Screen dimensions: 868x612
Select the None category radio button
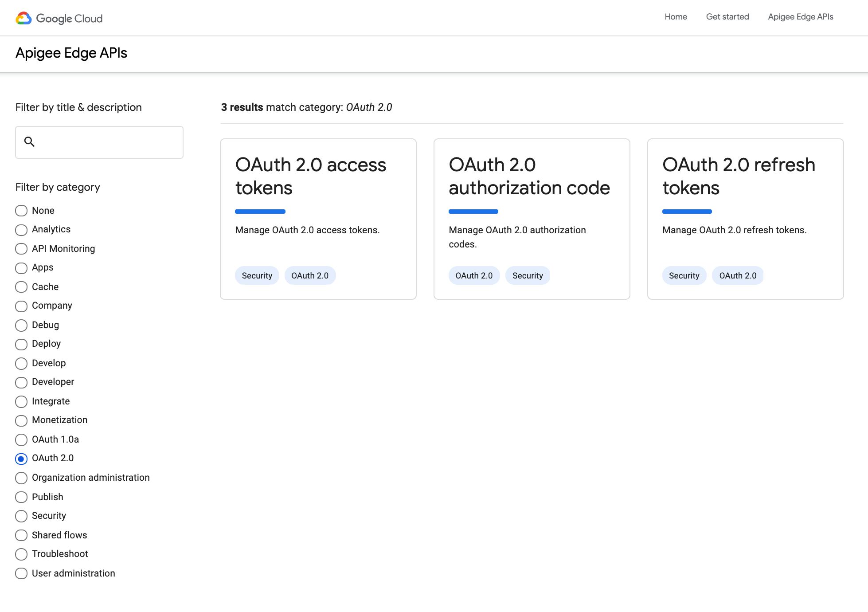21,211
